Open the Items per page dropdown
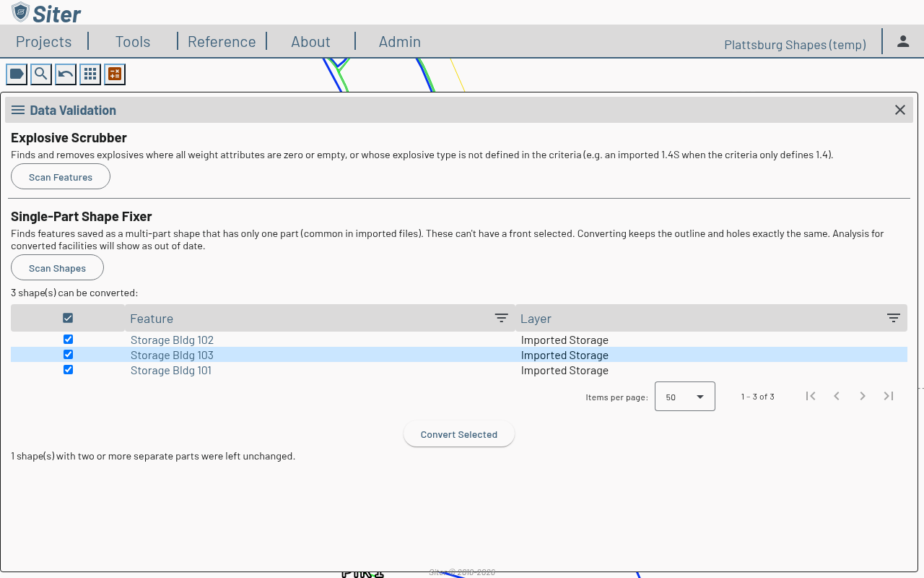924x578 pixels. click(x=685, y=397)
